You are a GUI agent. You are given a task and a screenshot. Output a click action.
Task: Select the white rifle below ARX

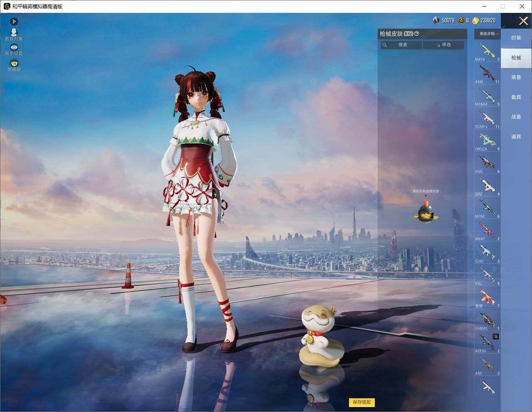click(487, 387)
